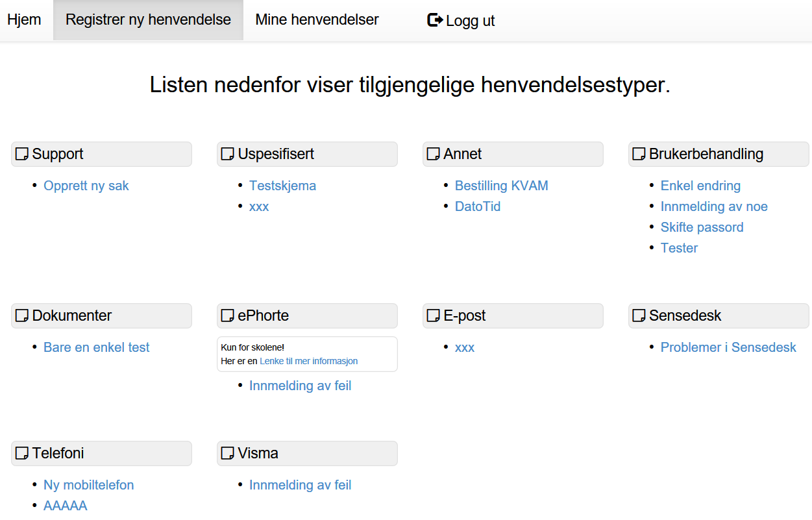Image resolution: width=812 pixels, height=520 pixels.
Task: Switch to Mine henvendelser tab
Action: pyautogui.click(x=317, y=20)
